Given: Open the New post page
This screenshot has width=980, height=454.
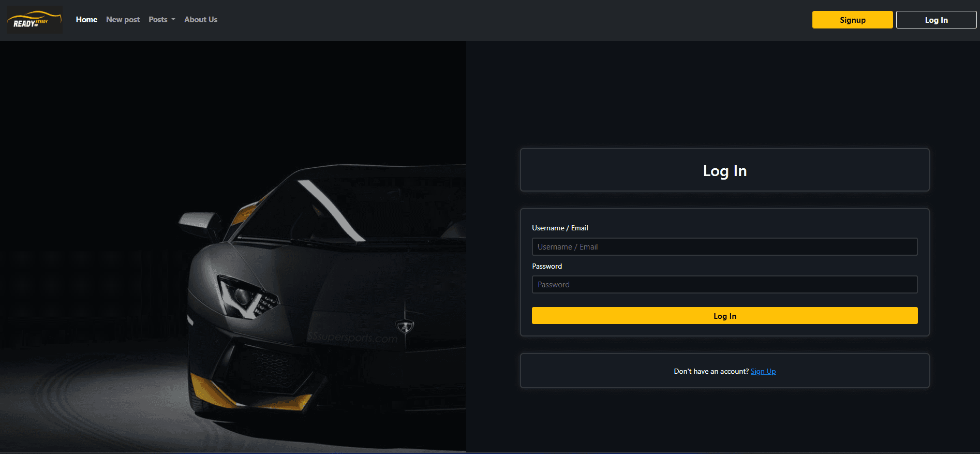Looking at the screenshot, I should coord(123,20).
